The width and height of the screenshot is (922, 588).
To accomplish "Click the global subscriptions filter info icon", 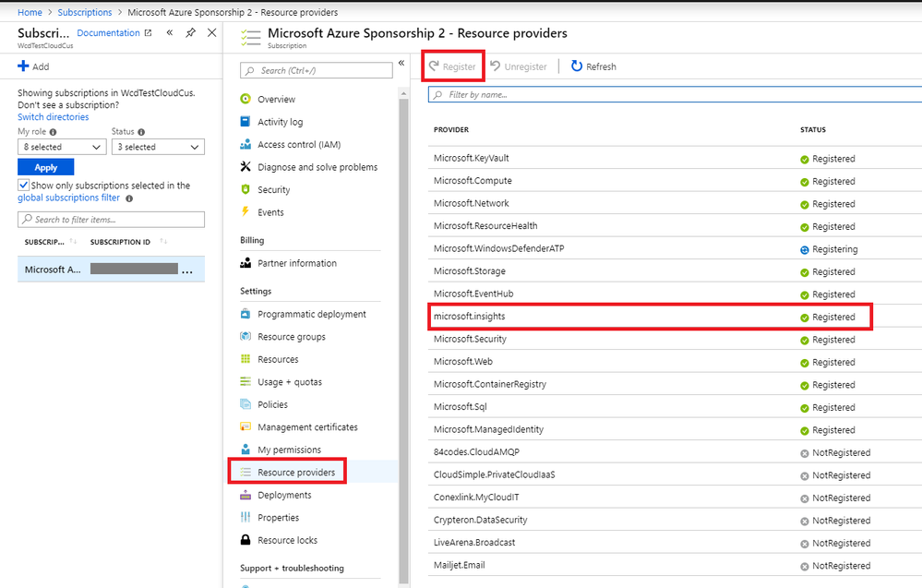I will [129, 198].
